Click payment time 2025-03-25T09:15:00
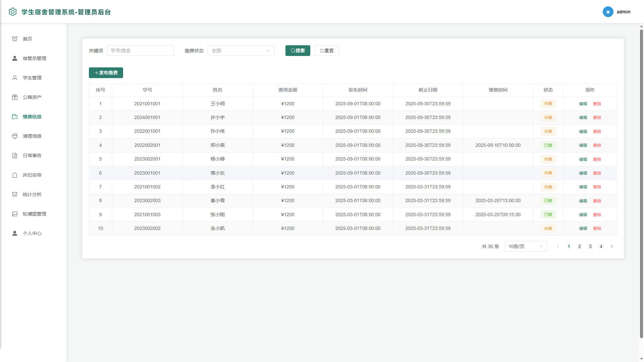This screenshot has height=362, width=644. (x=498, y=215)
